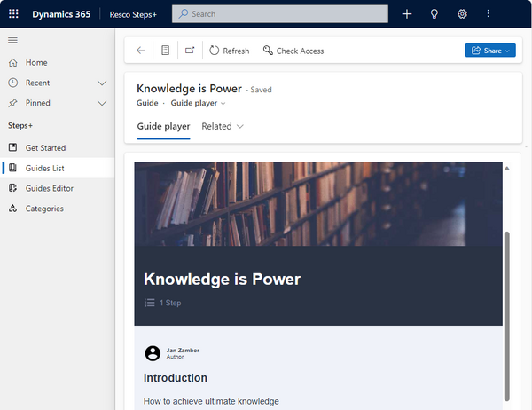Click the form record icon in command bar

coord(165,51)
